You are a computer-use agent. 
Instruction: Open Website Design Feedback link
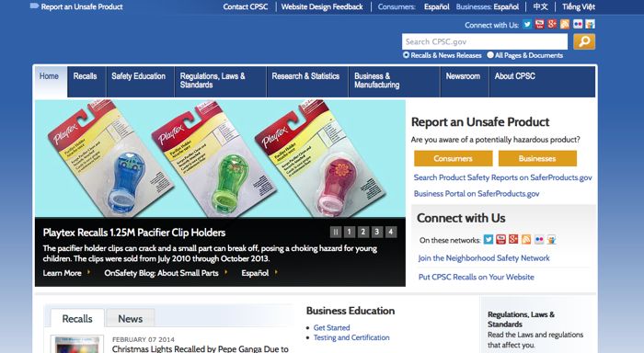click(x=322, y=6)
